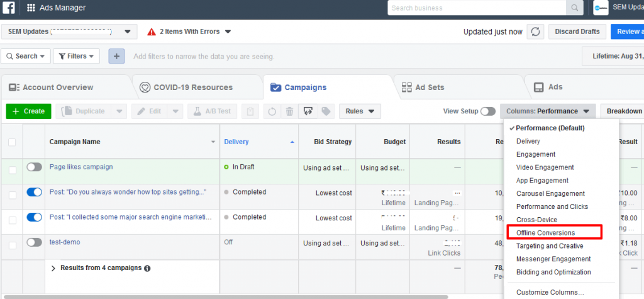Image resolution: width=644 pixels, height=299 pixels.
Task: Click the info icon beside Results from 4 campaigns
Action: [x=147, y=268]
